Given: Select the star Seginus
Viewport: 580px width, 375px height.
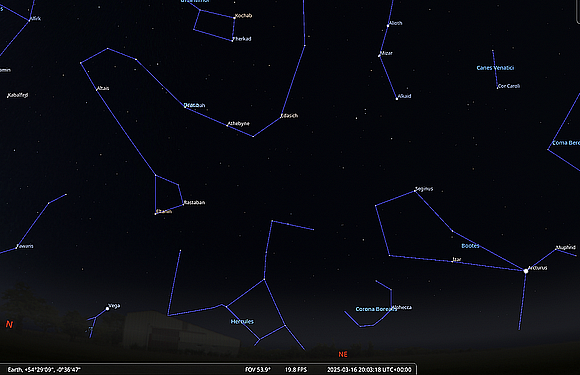Looking at the screenshot, I should click(415, 191).
